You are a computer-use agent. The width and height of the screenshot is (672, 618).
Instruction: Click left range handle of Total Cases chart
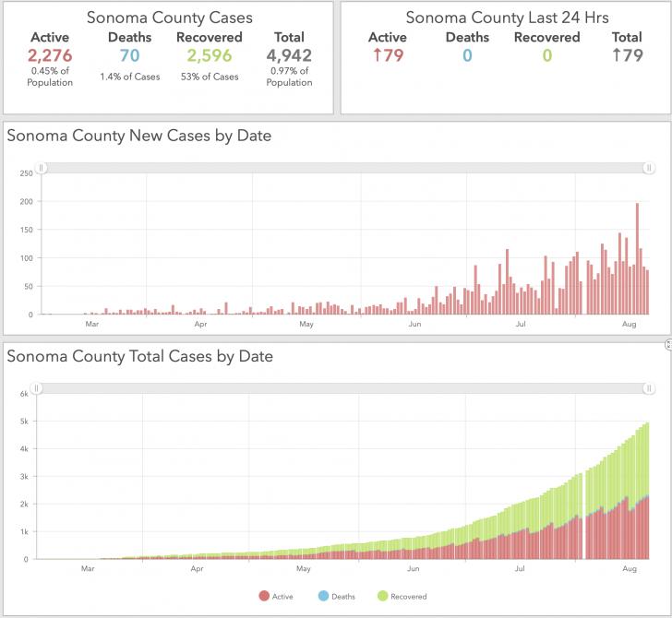36,388
